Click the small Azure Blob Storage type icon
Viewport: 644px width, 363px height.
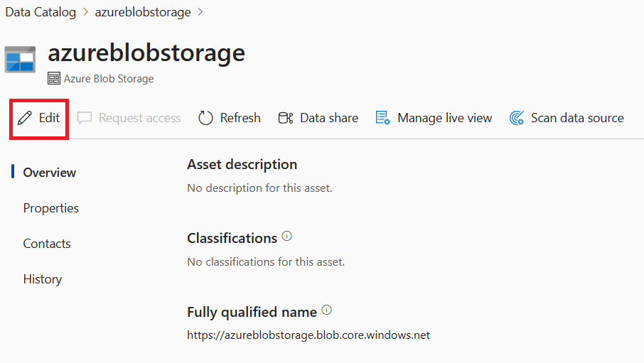(x=54, y=79)
